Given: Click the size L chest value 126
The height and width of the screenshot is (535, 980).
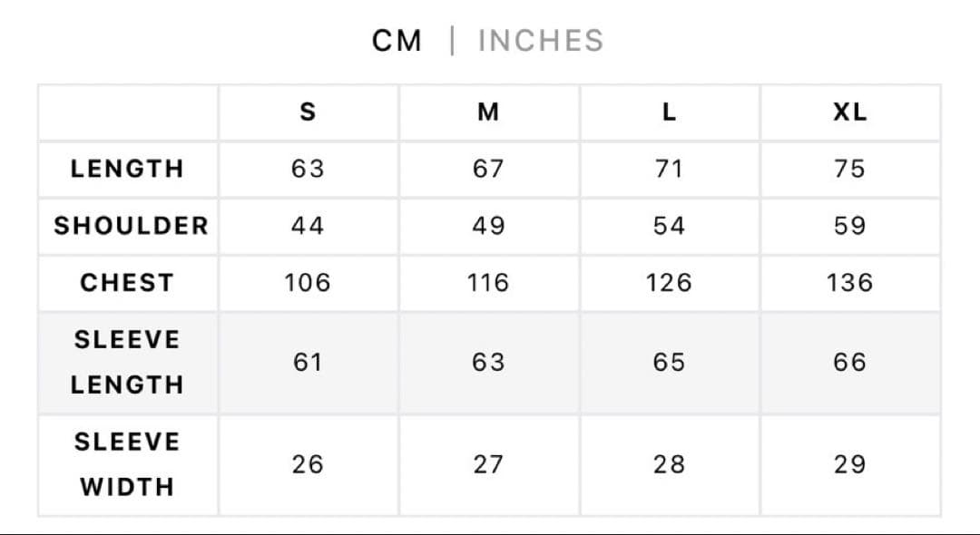Looking at the screenshot, I should pyautogui.click(x=669, y=283).
